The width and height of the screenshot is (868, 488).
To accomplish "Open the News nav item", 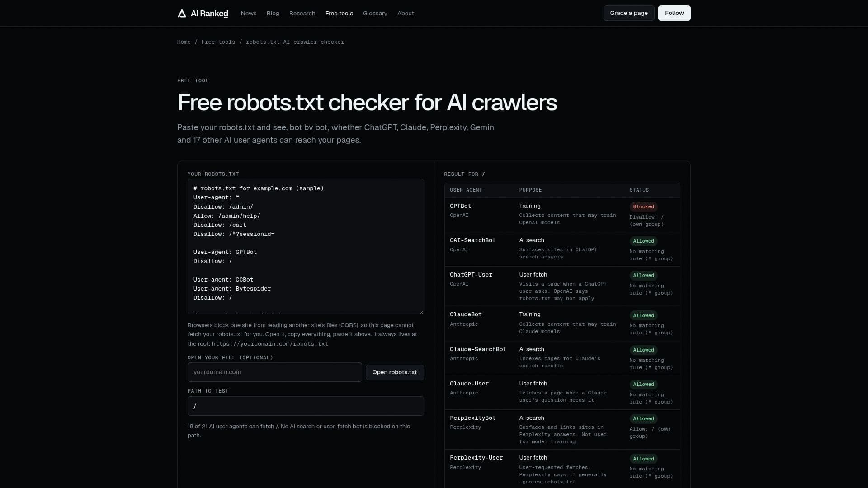I will [x=249, y=14].
